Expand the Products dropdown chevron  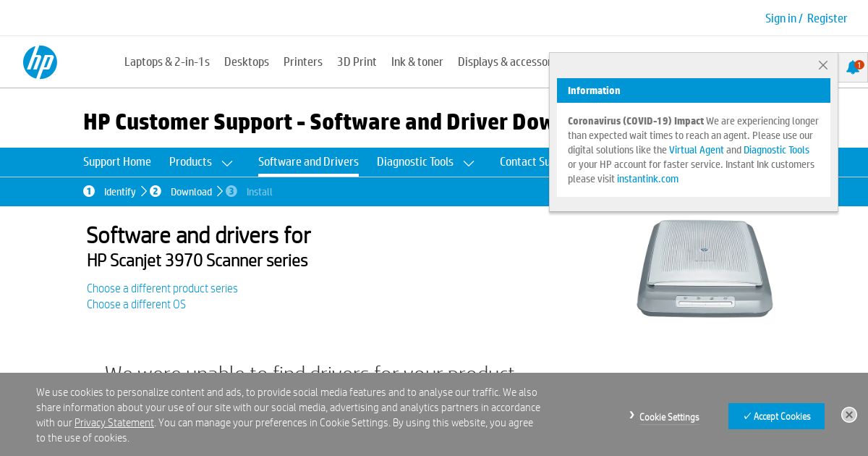tap(227, 163)
